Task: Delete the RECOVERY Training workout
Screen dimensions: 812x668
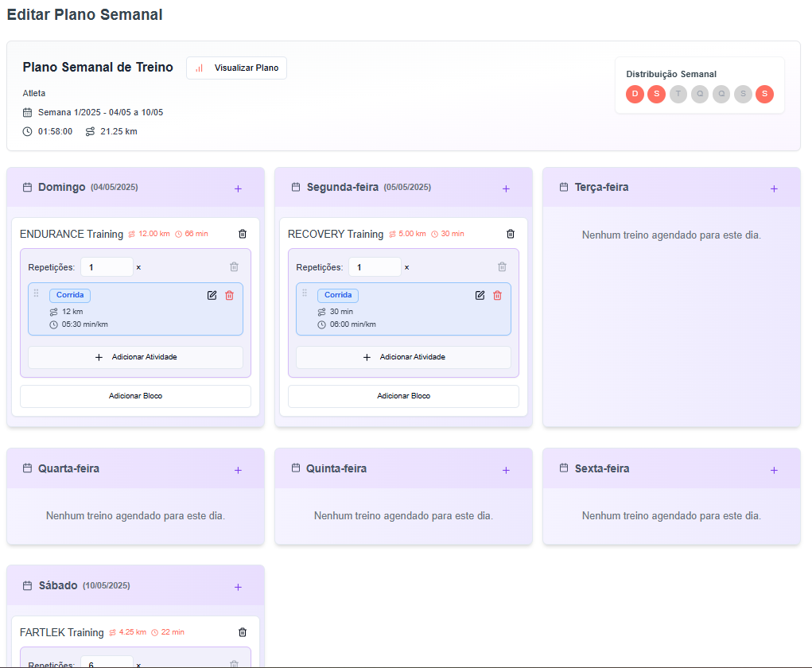Action: click(511, 234)
